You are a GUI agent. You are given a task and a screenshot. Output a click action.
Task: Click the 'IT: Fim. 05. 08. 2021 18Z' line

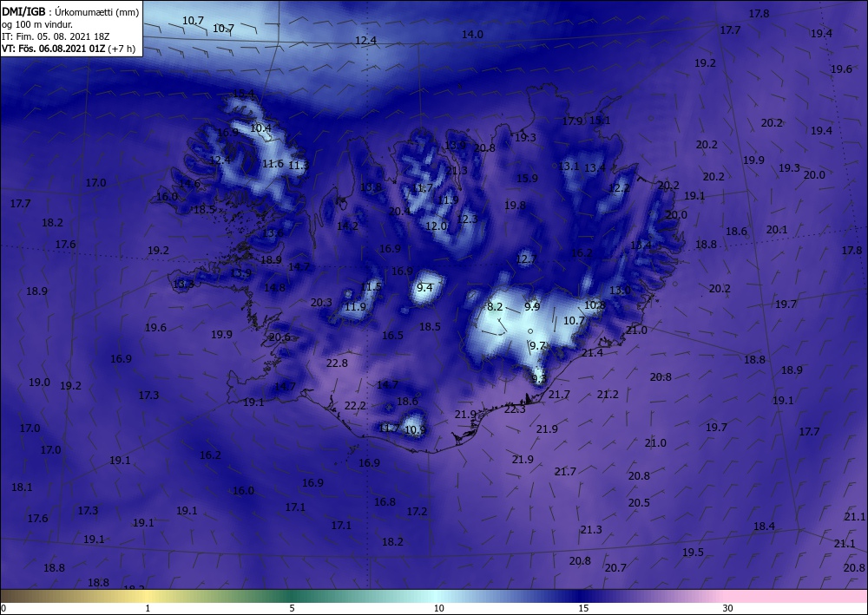point(56,36)
